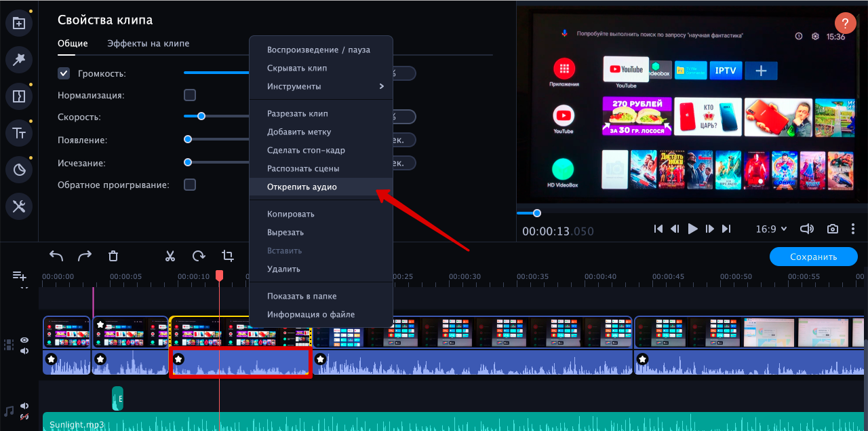Open help via the question mark button
This screenshot has height=431, width=868.
(845, 22)
